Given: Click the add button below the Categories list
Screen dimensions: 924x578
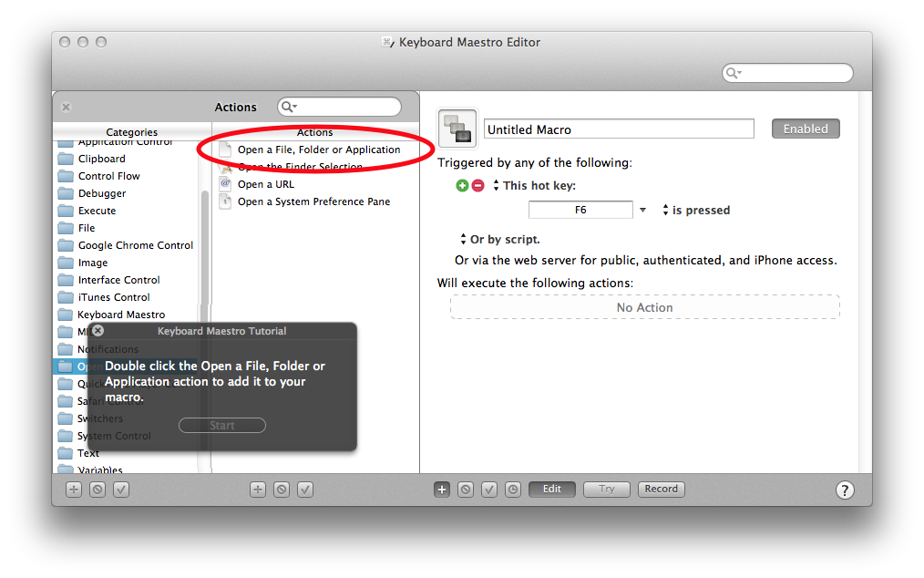Looking at the screenshot, I should 74,490.
